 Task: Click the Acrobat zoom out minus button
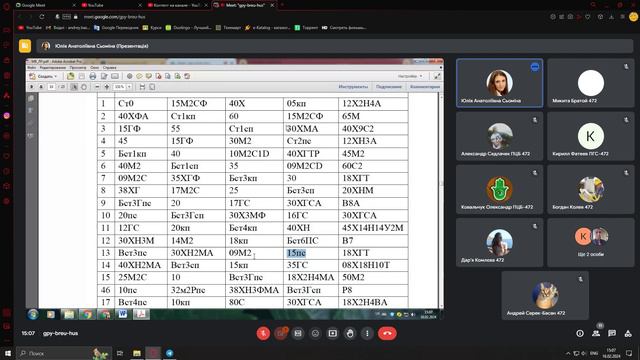(97, 87)
